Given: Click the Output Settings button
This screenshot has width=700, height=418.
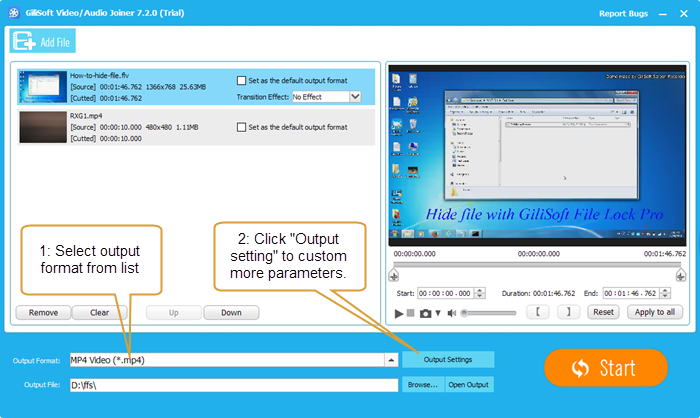Looking at the screenshot, I should [449, 360].
